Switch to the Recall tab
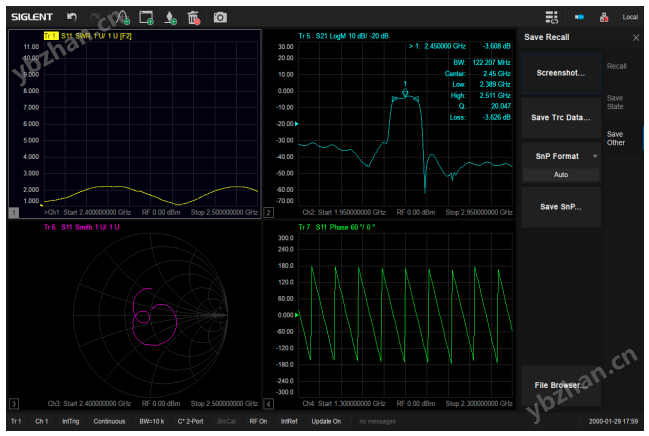Image resolution: width=649 pixels, height=436 pixels. [617, 66]
